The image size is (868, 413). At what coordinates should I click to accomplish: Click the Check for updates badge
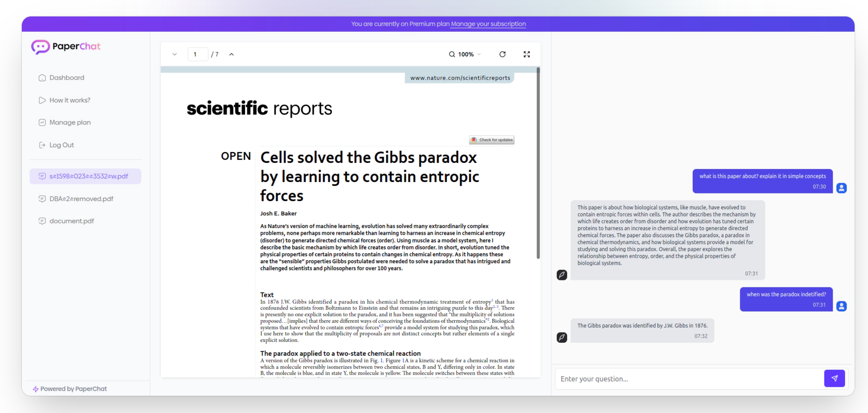coord(492,140)
